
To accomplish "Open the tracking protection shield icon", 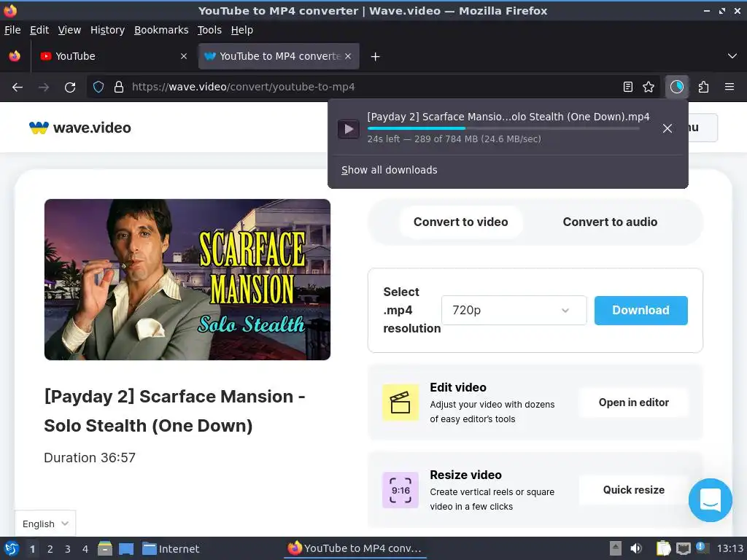I will [98, 87].
